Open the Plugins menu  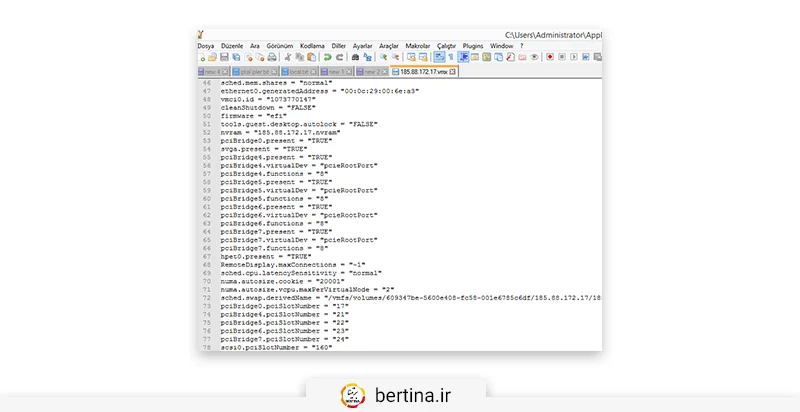coord(474,46)
